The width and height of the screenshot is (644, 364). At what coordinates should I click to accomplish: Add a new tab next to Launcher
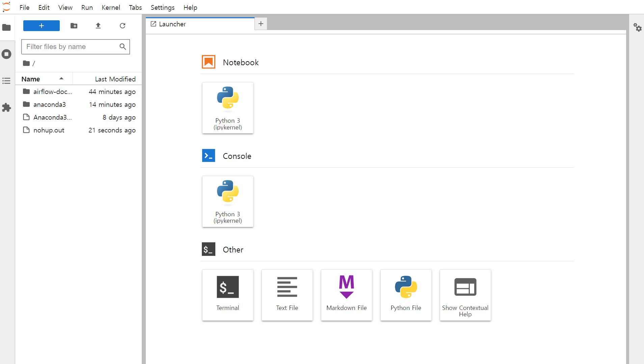pos(261,24)
